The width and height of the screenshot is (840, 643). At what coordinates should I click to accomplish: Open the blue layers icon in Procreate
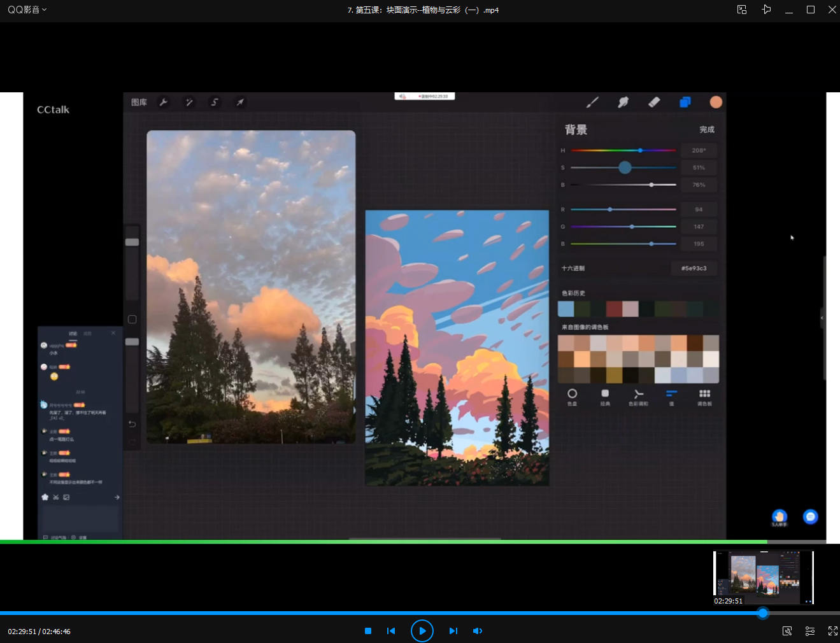[x=685, y=102]
